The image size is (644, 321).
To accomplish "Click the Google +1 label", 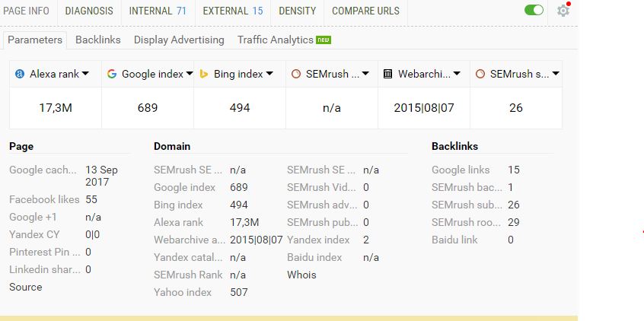I will pos(33,217).
